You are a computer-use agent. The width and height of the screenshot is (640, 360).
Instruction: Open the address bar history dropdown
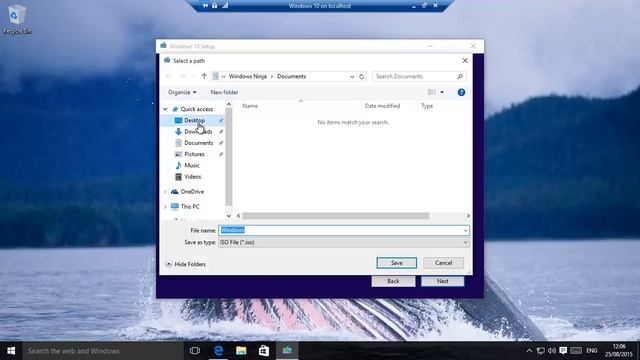click(x=352, y=76)
